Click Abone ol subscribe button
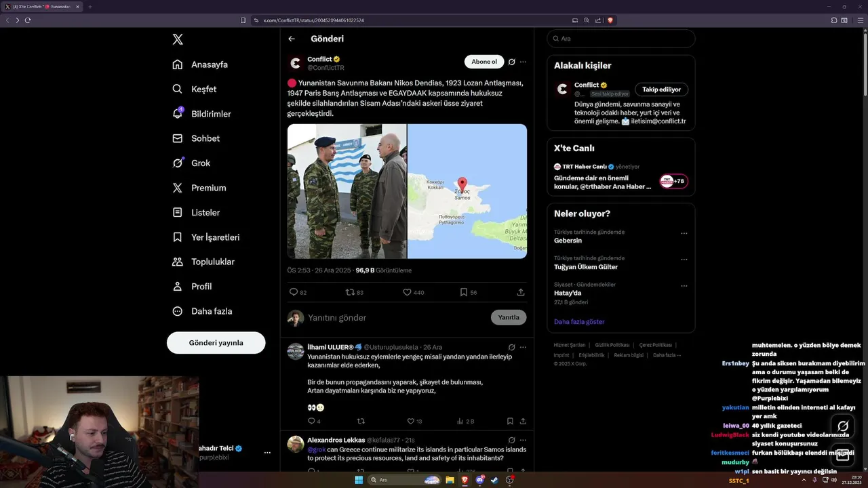The height and width of the screenshot is (488, 868). tap(484, 62)
